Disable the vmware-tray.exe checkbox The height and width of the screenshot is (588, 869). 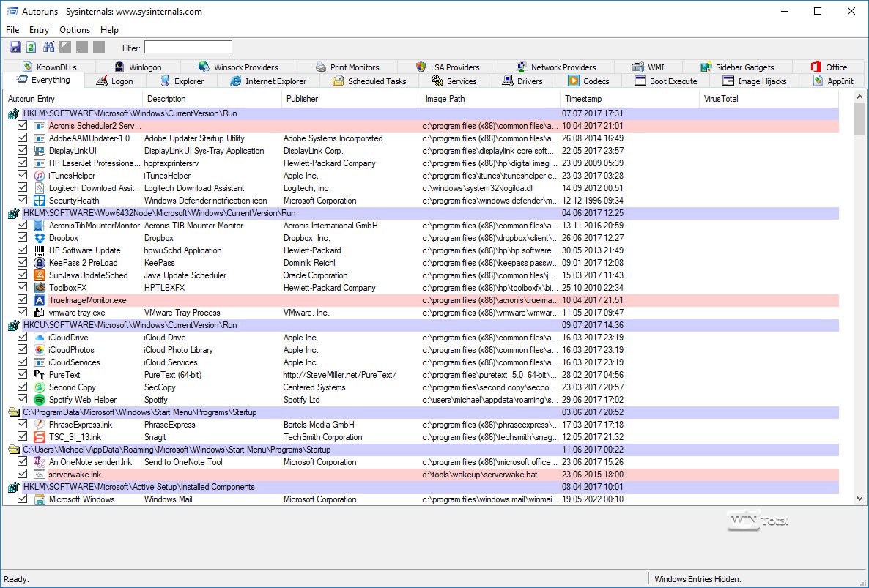click(x=22, y=313)
